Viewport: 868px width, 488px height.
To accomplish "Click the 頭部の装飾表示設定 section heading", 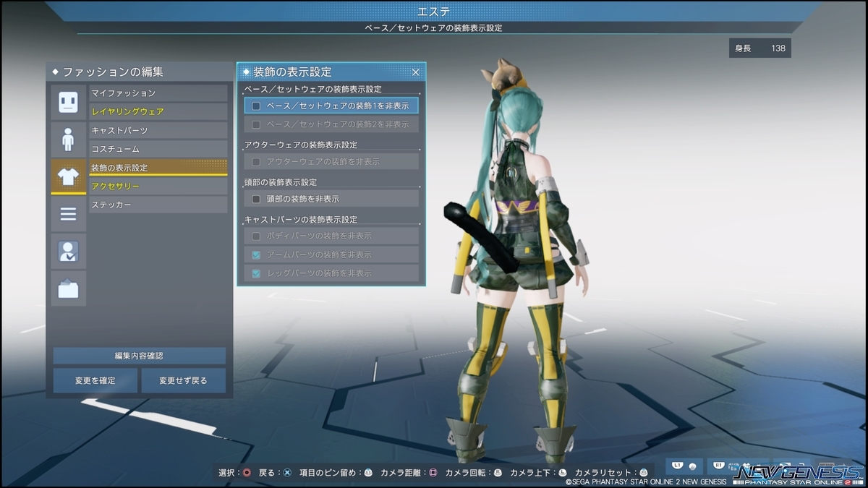I will click(281, 183).
